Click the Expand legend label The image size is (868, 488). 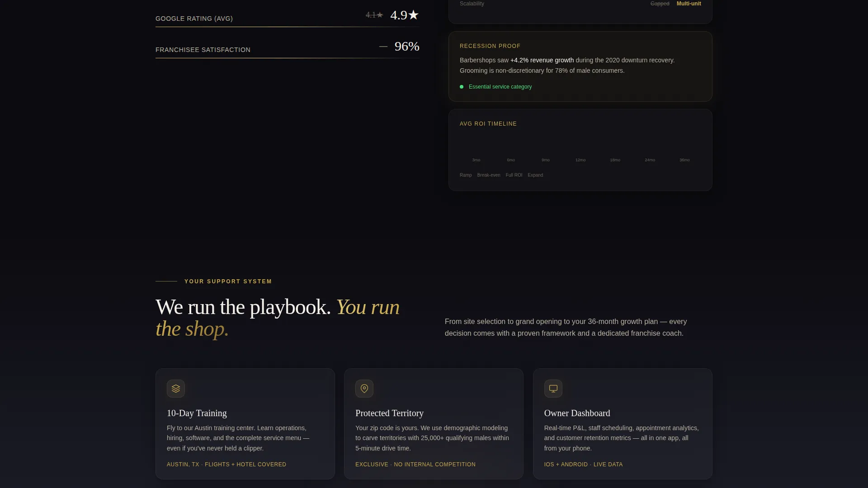point(535,175)
